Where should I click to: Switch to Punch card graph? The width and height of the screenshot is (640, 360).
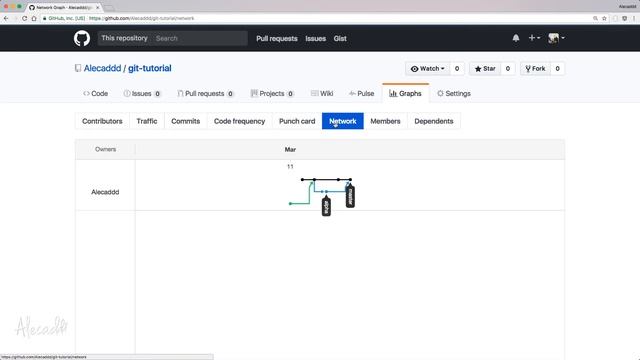[x=297, y=121]
